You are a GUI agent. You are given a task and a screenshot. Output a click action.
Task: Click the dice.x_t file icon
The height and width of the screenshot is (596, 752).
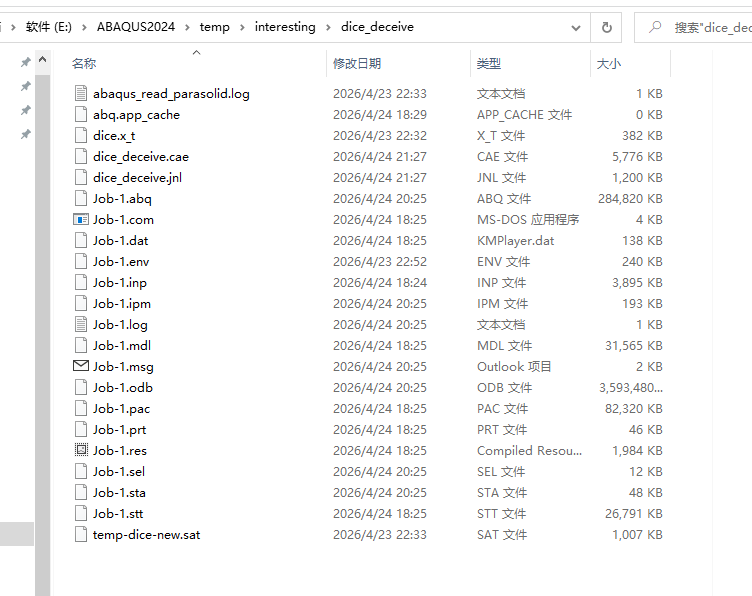[81, 136]
